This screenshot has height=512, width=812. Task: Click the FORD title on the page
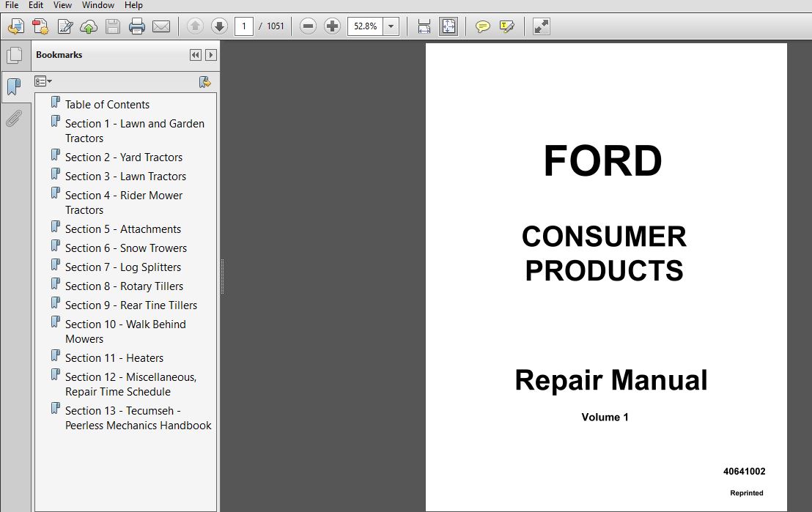click(603, 160)
